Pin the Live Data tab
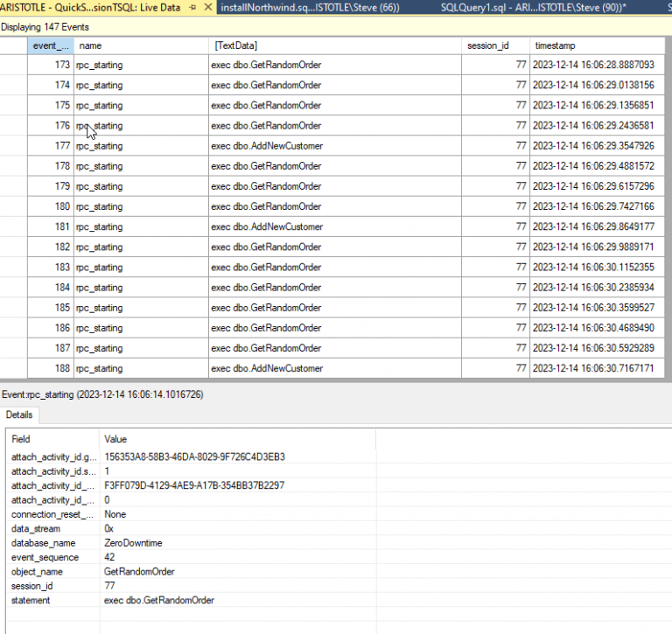The image size is (672, 634). [x=192, y=7]
